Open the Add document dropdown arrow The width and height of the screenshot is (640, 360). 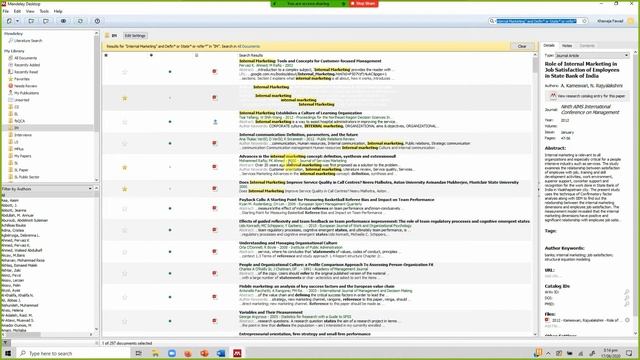point(17,21)
